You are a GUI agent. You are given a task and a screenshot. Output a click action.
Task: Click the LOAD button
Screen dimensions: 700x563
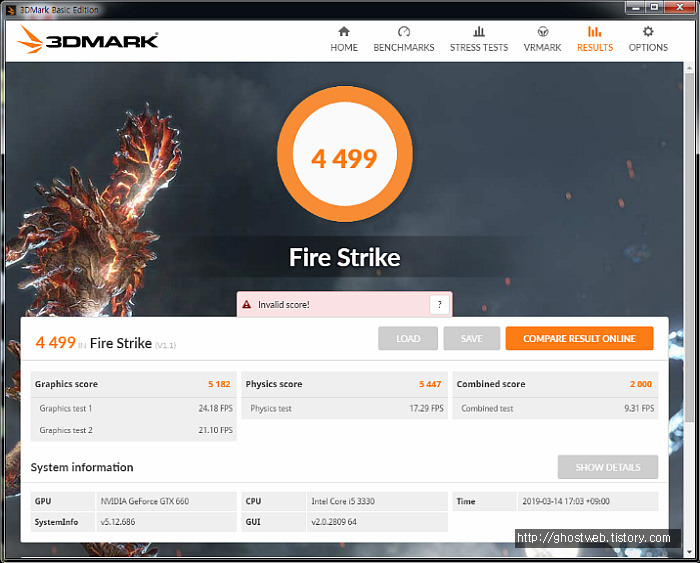coord(408,338)
